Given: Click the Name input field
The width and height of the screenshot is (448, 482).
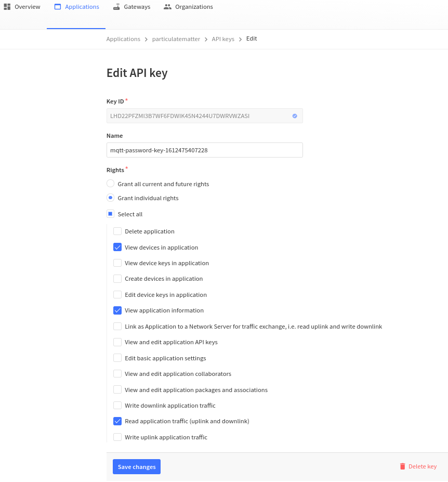Looking at the screenshot, I should point(205,150).
